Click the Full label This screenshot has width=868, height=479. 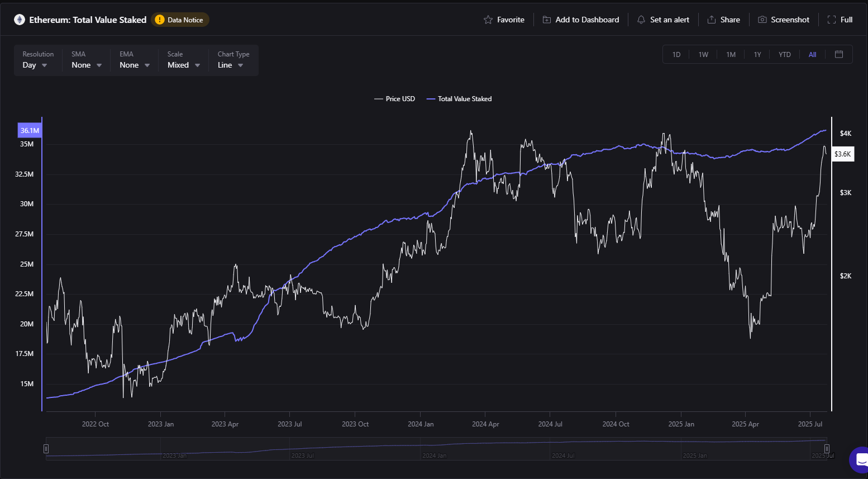coord(846,20)
